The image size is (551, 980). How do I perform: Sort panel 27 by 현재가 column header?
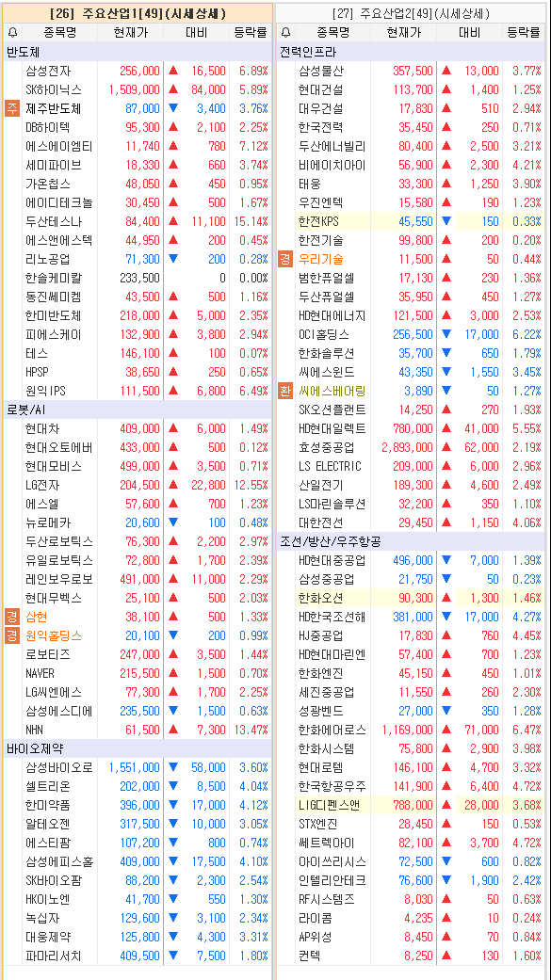[404, 33]
